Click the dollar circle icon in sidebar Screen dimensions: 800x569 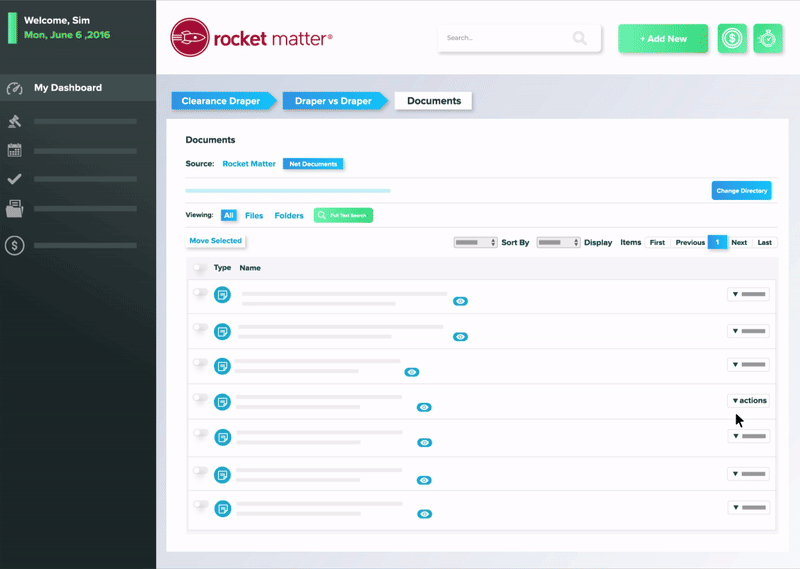(14, 245)
